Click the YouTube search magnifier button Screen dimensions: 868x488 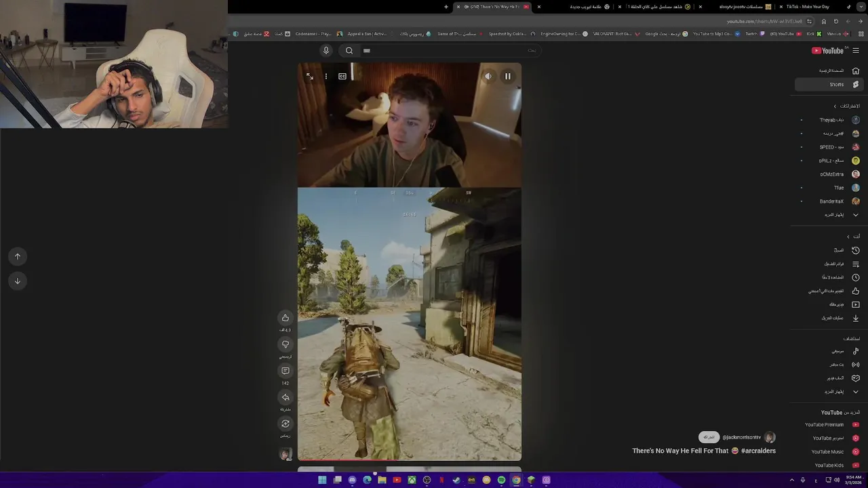[349, 50]
